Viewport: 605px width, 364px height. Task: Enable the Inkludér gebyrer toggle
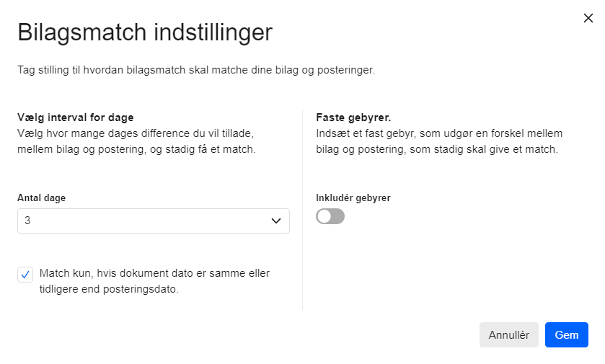click(330, 216)
